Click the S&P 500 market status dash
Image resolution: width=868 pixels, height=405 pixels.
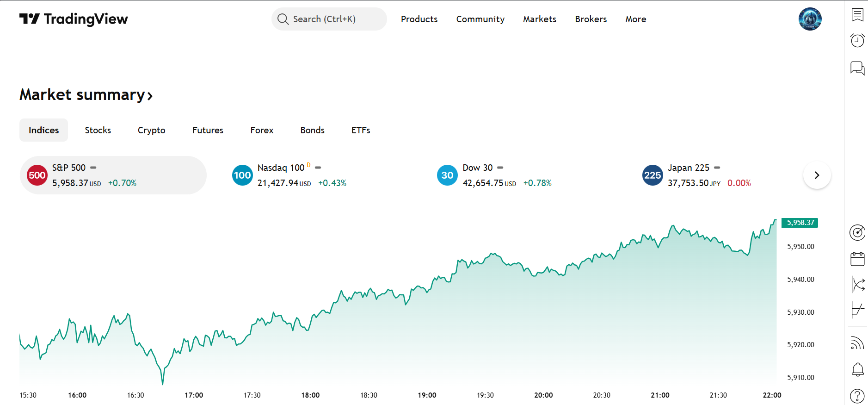[x=93, y=168]
